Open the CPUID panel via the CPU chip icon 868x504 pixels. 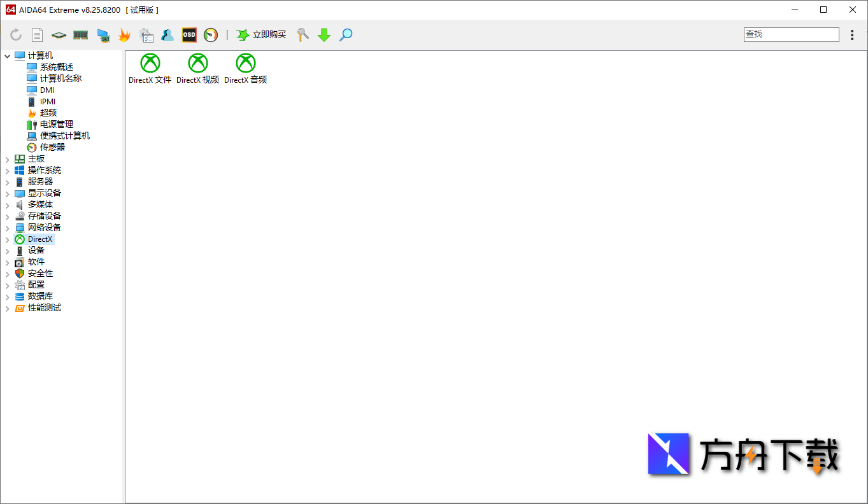[58, 35]
